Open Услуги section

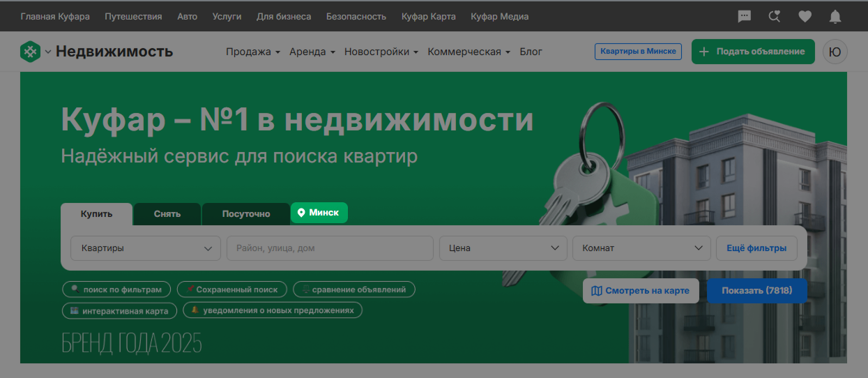click(x=227, y=16)
